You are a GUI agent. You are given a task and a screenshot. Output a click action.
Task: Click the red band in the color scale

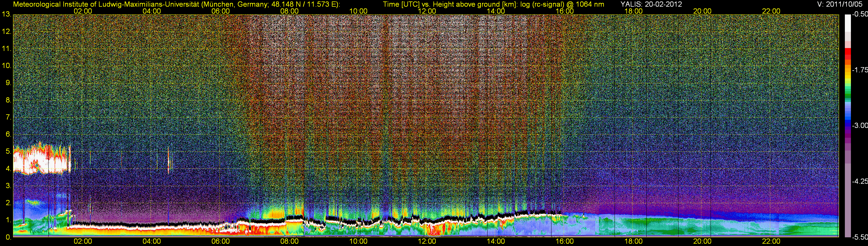(847, 54)
